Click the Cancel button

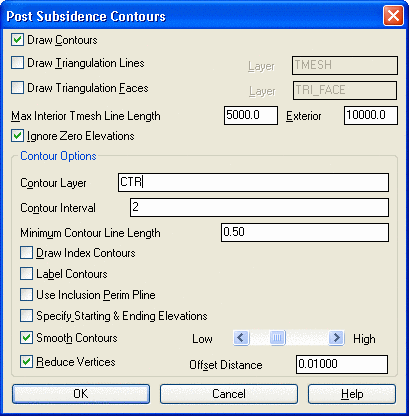click(x=229, y=394)
